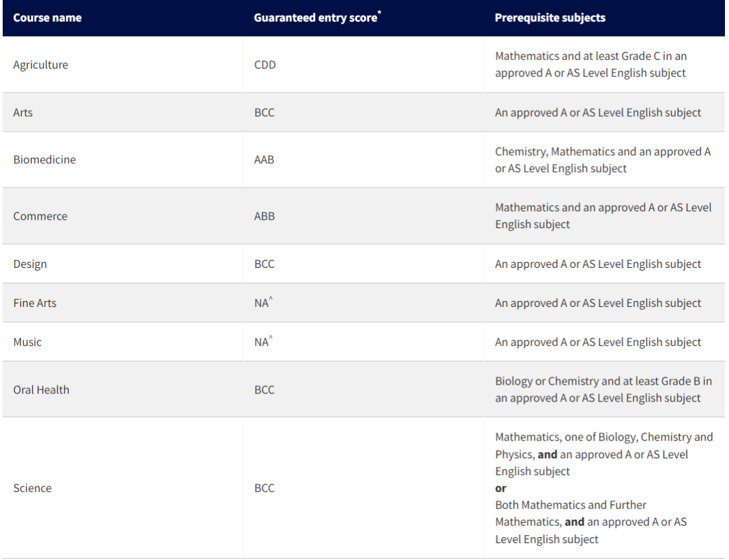Click the Music course name

point(28,342)
